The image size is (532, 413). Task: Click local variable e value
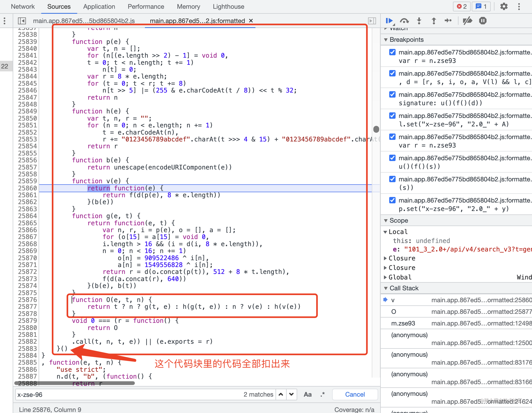(x=468, y=249)
